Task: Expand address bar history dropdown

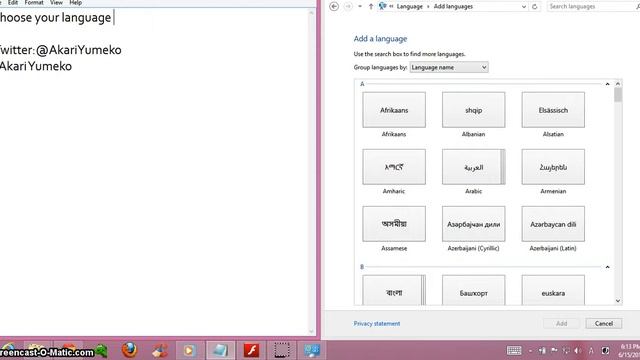Action: [524, 7]
